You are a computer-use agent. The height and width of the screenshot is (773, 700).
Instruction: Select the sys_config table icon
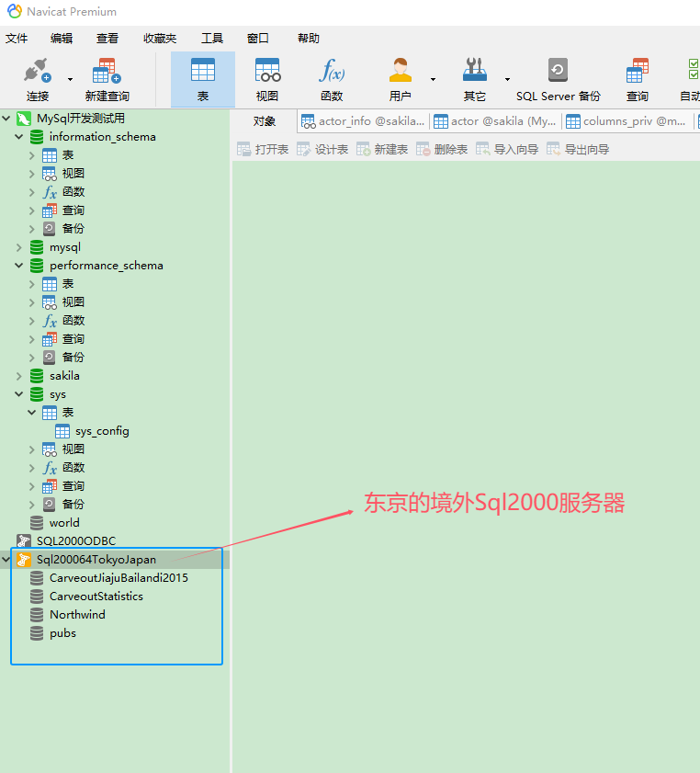tap(62, 431)
